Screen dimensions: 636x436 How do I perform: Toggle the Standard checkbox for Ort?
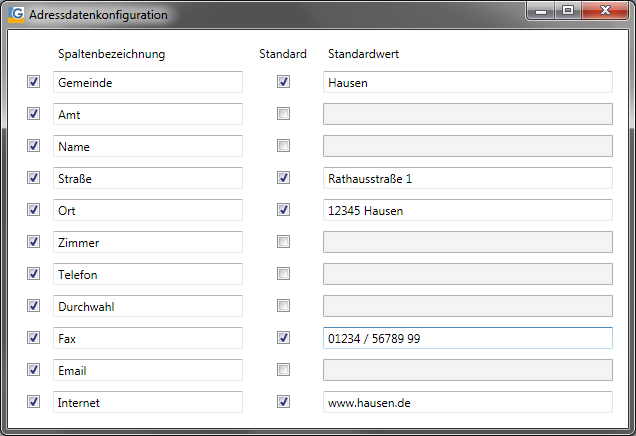pyautogui.click(x=284, y=210)
